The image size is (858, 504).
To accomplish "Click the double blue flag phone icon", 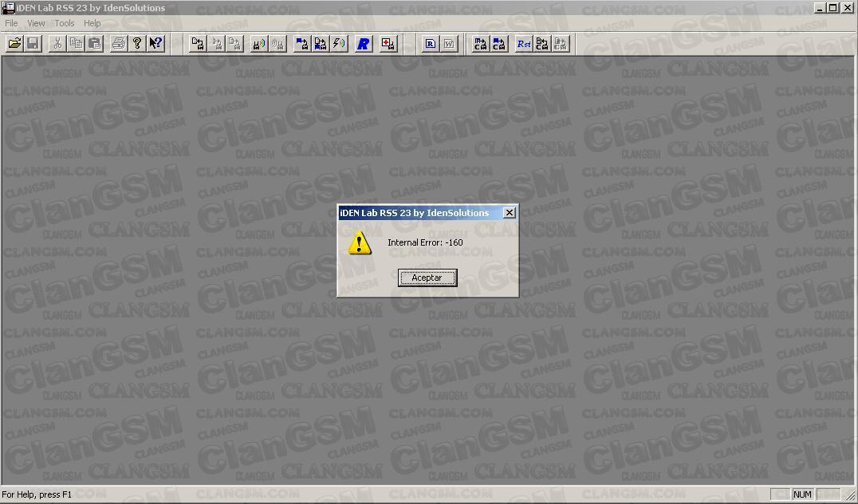I will pos(321,44).
